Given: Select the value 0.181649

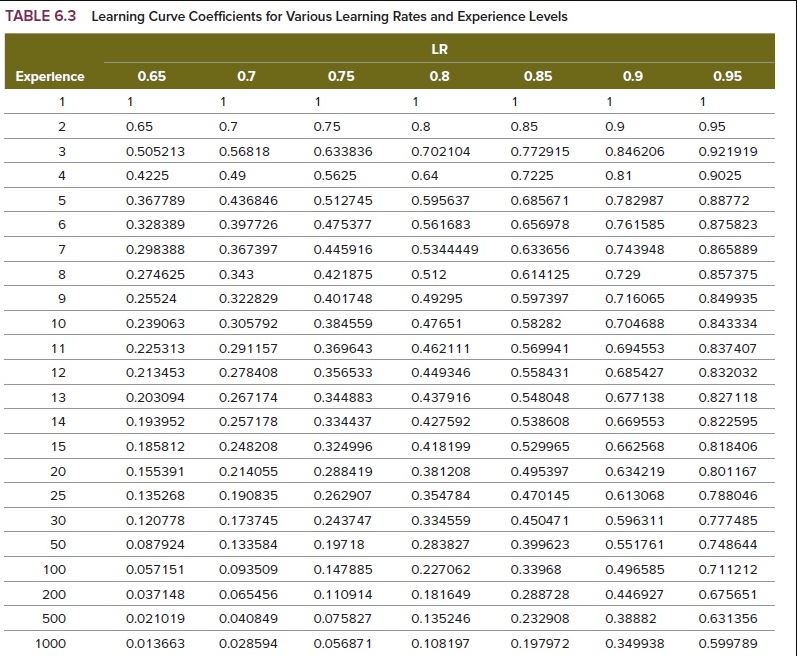Looking at the screenshot, I should coord(441,595).
